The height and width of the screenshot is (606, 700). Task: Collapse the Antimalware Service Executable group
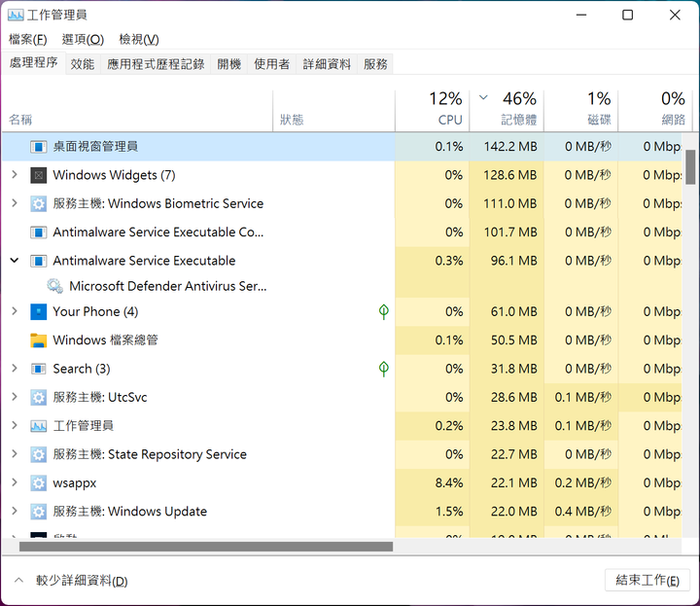[15, 261]
